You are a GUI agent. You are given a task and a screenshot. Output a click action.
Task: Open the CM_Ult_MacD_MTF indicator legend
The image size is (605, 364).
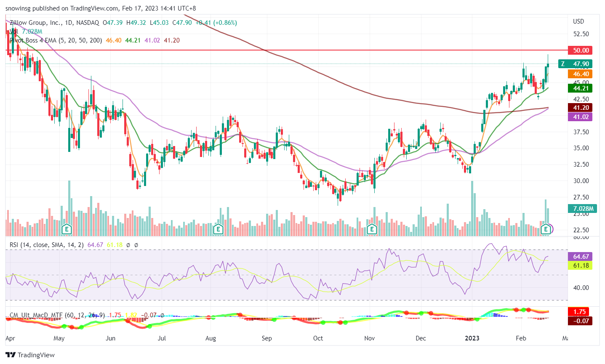tap(57, 315)
